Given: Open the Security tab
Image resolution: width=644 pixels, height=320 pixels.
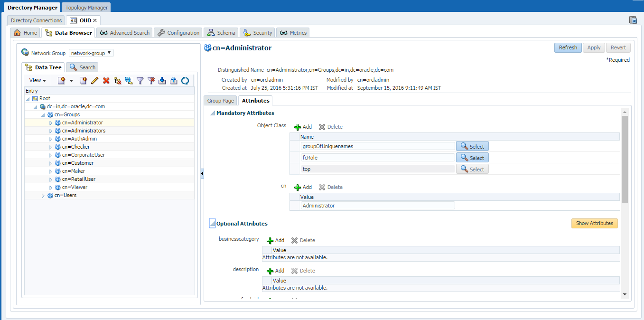Looking at the screenshot, I should 258,33.
